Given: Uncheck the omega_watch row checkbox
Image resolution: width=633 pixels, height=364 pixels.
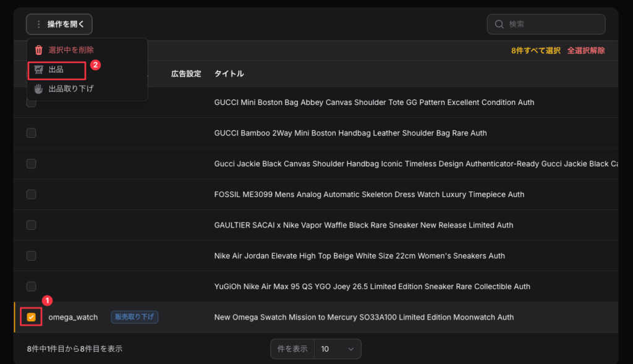Looking at the screenshot, I should point(31,317).
